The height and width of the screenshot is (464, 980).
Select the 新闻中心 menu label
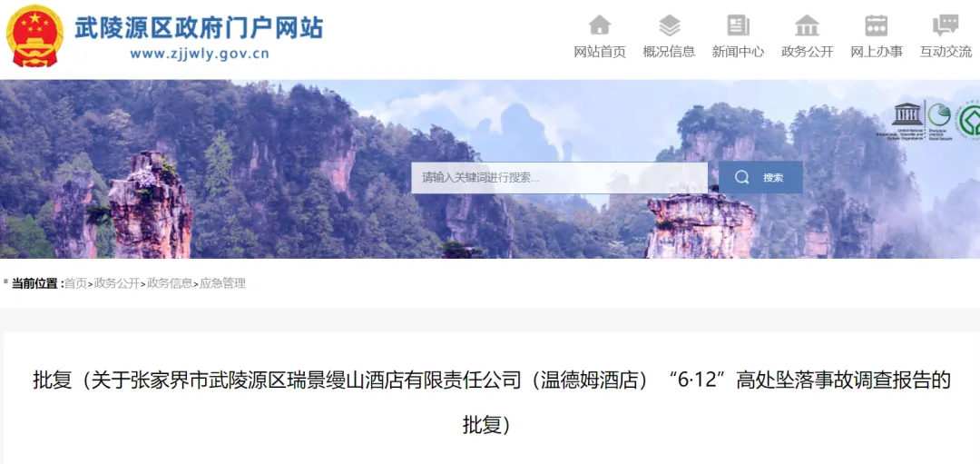[738, 52]
